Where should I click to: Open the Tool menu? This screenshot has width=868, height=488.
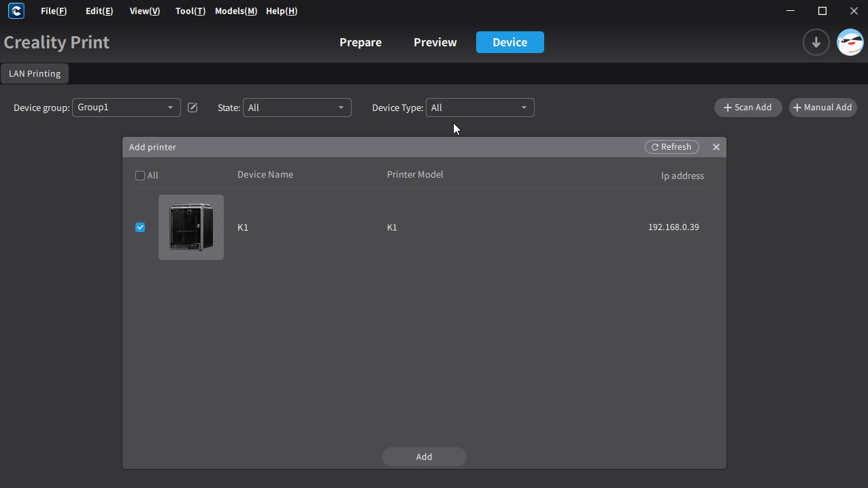point(190,11)
